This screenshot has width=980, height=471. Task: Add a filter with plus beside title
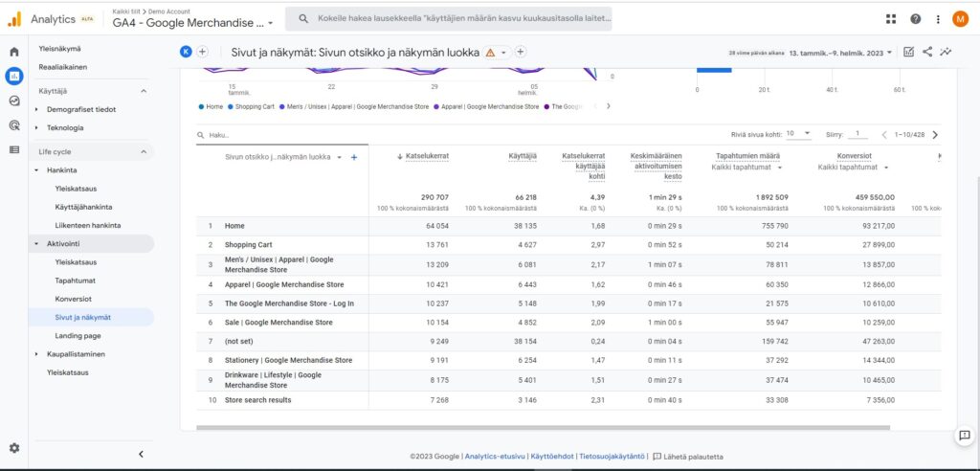(x=520, y=52)
